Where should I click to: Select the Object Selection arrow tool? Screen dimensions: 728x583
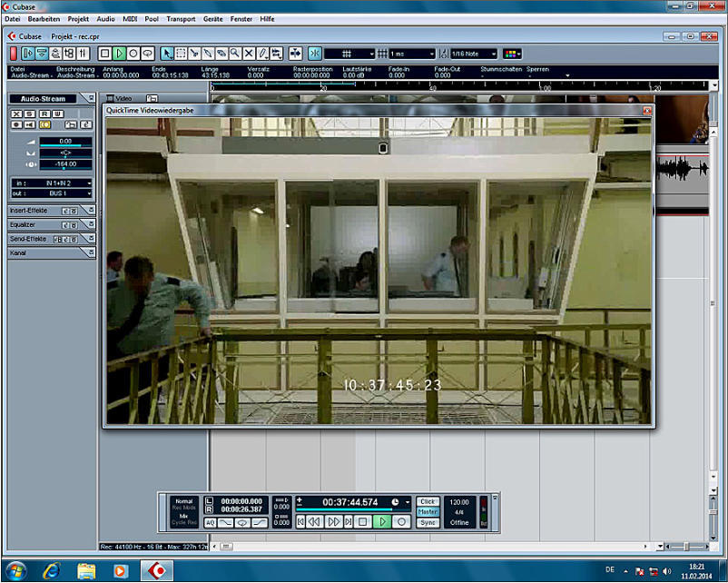click(167, 54)
